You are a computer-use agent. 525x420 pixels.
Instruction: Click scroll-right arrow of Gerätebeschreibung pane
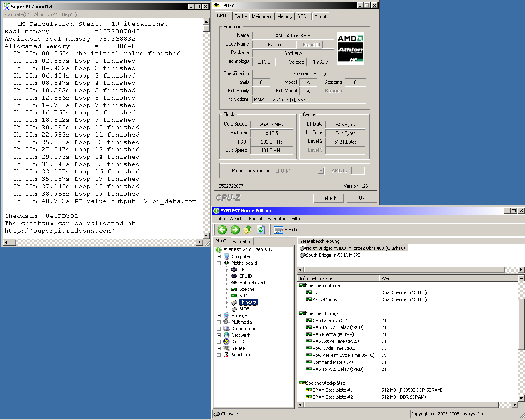tap(521, 269)
